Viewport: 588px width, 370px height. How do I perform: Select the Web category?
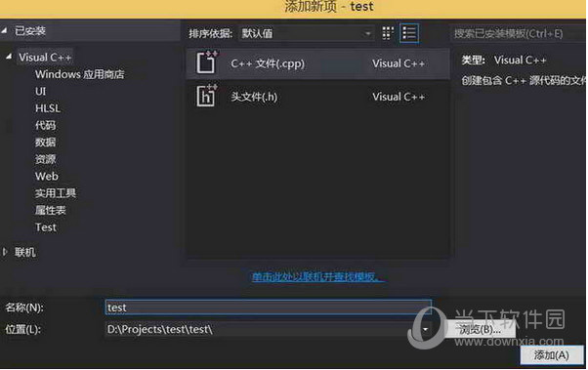(x=47, y=176)
